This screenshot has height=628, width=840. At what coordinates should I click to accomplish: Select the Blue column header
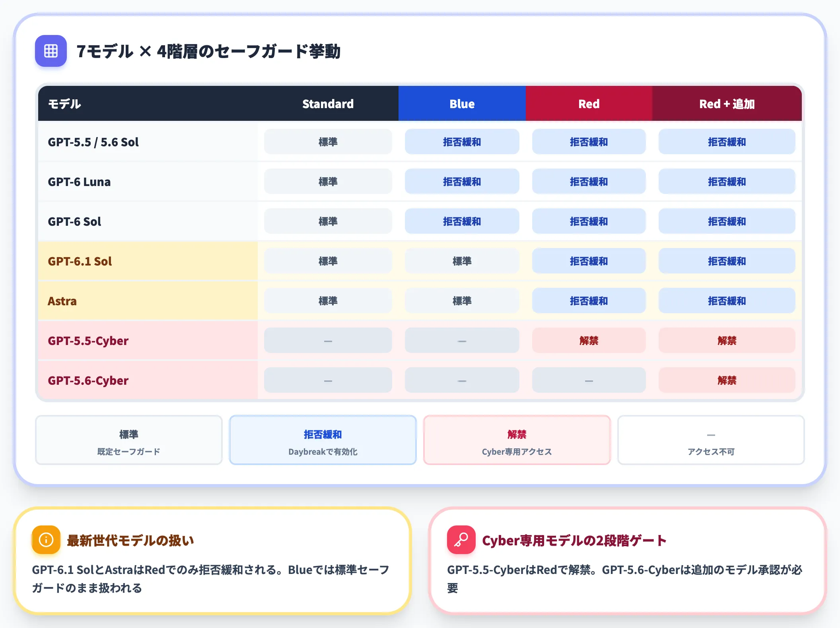(x=462, y=104)
